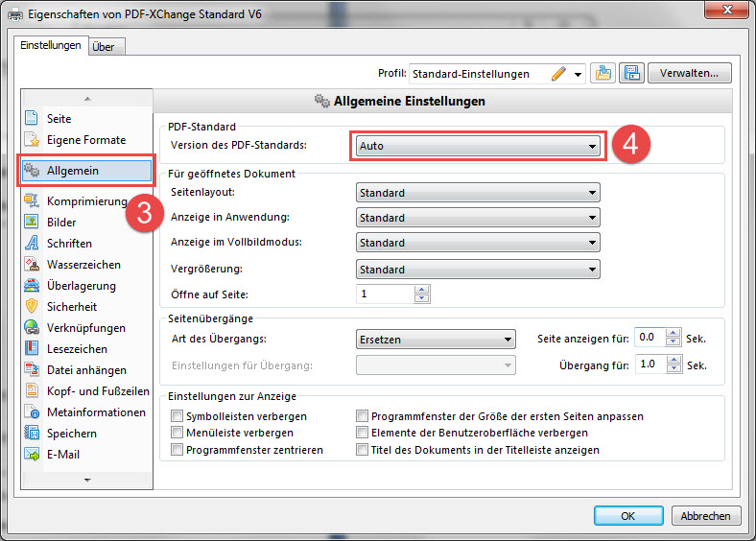Screen dimensions: 756x541
Task: Click the pencil edit icon in Profil box
Action: [x=558, y=74]
